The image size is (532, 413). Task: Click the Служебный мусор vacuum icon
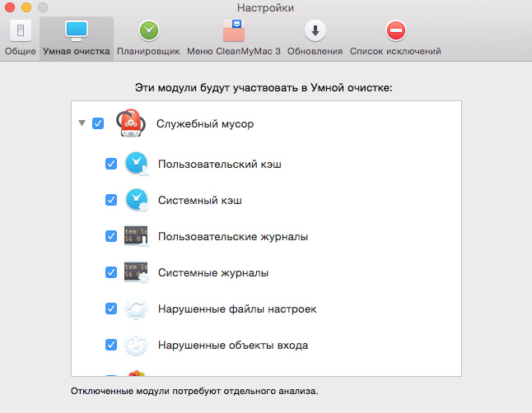click(131, 123)
